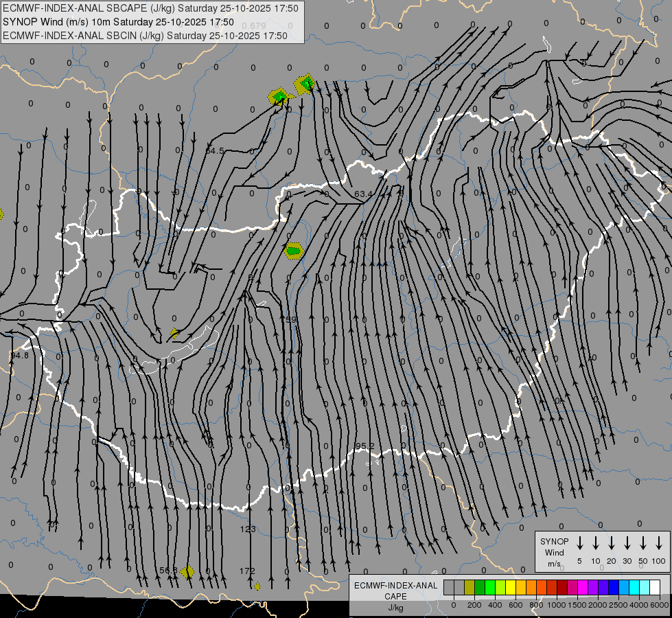Click the 2000 tick label on the CAPE scale
The width and height of the screenshot is (672, 618).
[597, 605]
